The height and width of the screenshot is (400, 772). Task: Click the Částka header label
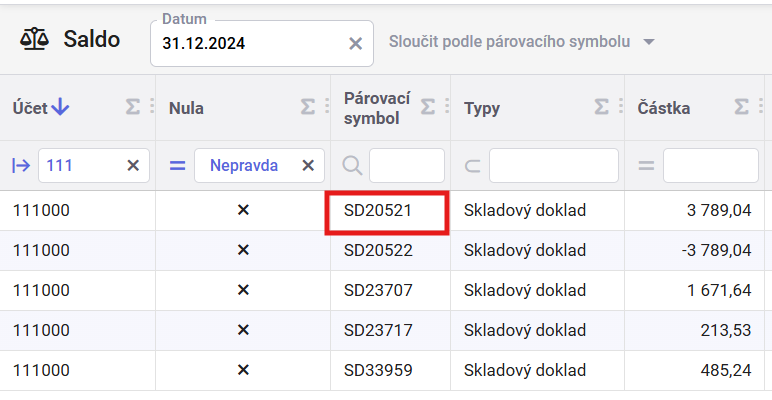pos(664,108)
